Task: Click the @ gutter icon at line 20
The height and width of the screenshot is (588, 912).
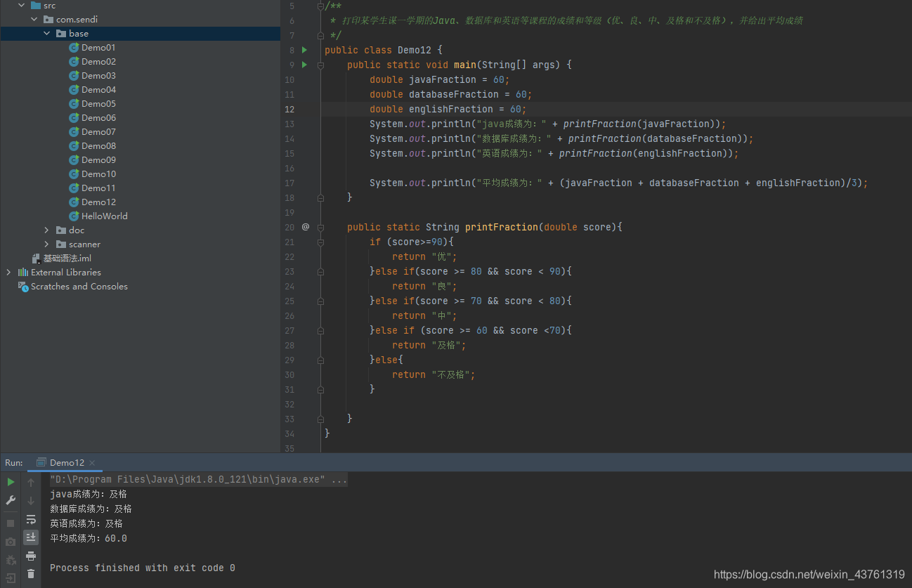Action: [306, 227]
